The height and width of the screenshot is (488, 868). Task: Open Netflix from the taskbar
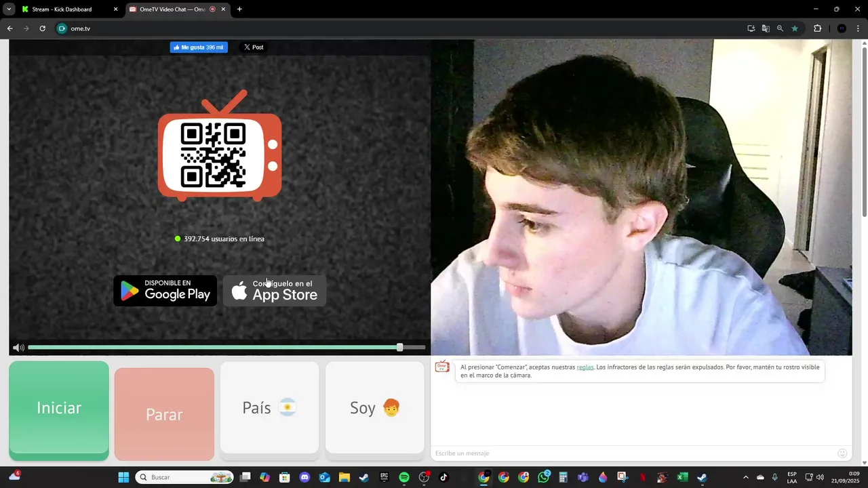[643, 477]
